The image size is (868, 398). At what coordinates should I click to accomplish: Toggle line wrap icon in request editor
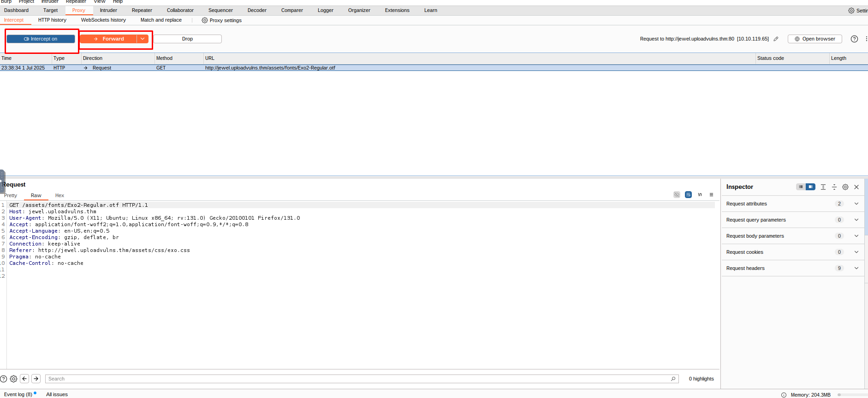coord(688,195)
